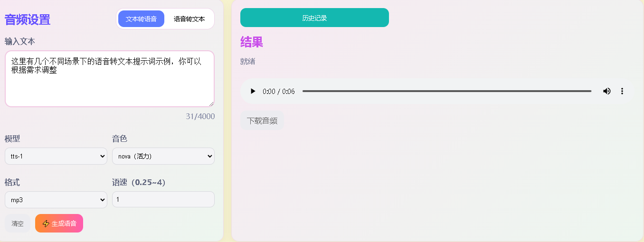Screen dimensions: 644x242
Task: Open the 模型 dropdown showing tts-1
Action: coord(56,156)
